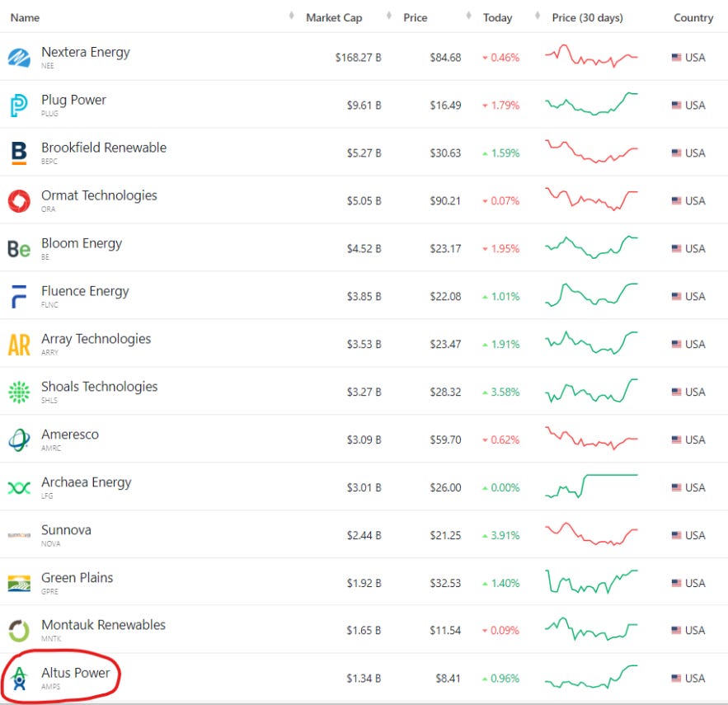Click the Altus Power logo icon

tap(19, 679)
